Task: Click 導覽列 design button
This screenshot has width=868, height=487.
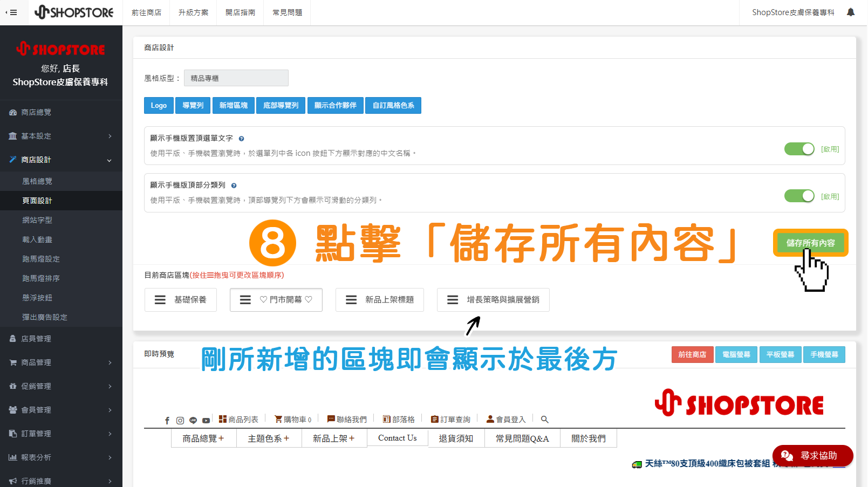Action: (193, 105)
